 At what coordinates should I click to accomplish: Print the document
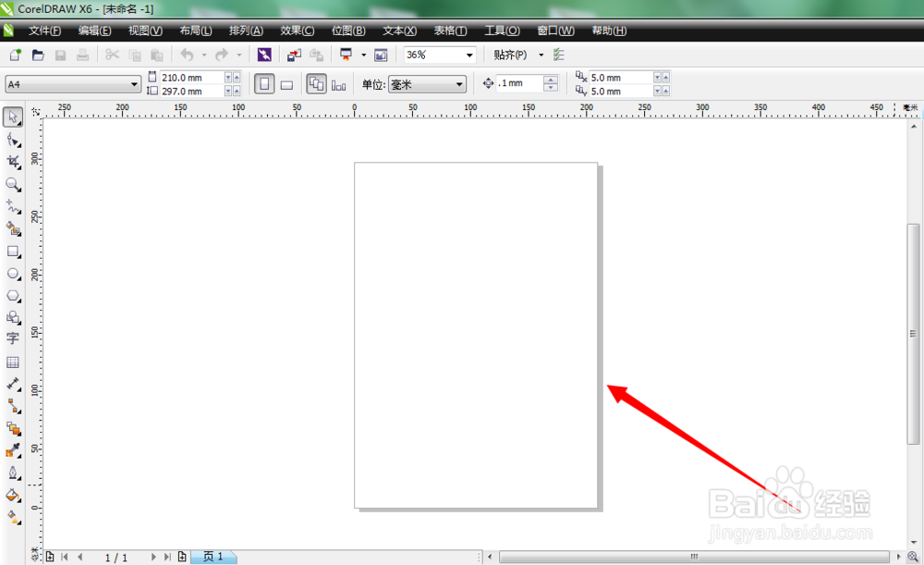click(x=82, y=55)
